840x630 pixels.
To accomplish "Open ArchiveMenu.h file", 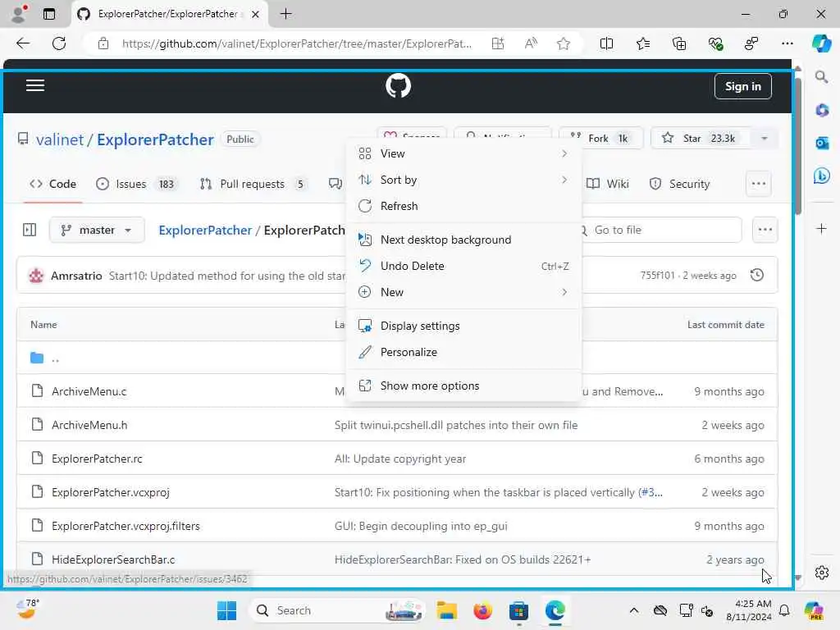I will coord(89,425).
